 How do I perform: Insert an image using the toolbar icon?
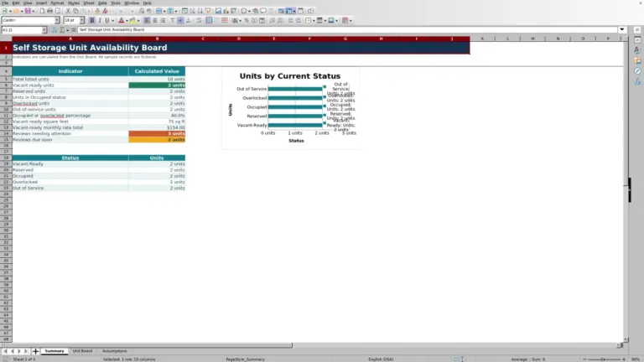pyautogui.click(x=219, y=11)
